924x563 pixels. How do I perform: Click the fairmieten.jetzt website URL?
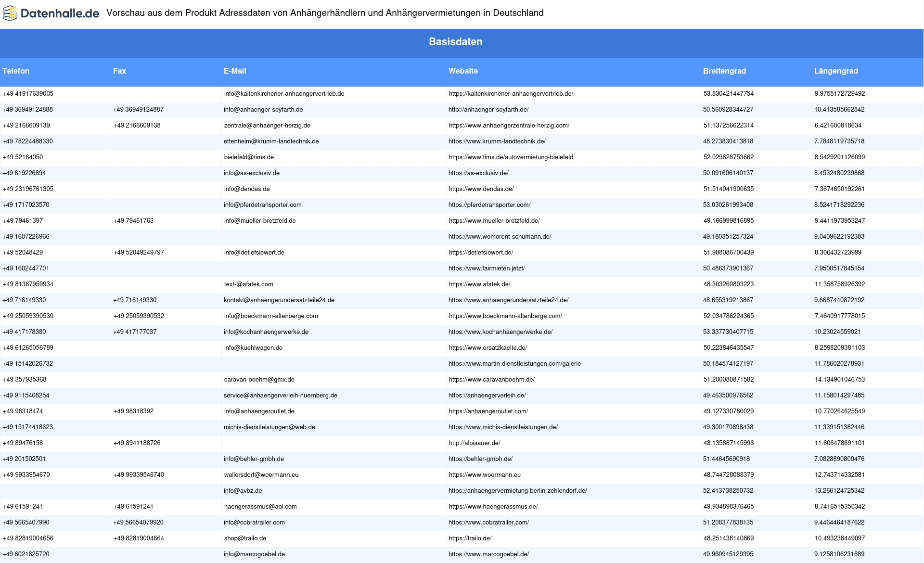click(x=487, y=269)
